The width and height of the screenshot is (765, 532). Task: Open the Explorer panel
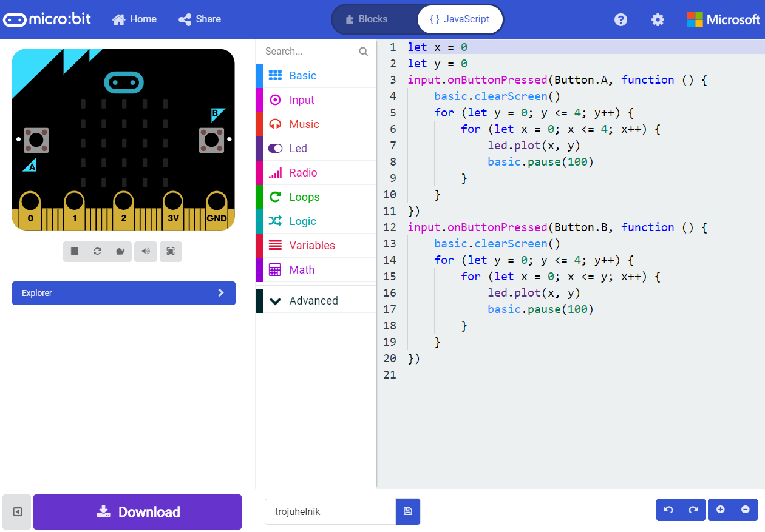(124, 293)
